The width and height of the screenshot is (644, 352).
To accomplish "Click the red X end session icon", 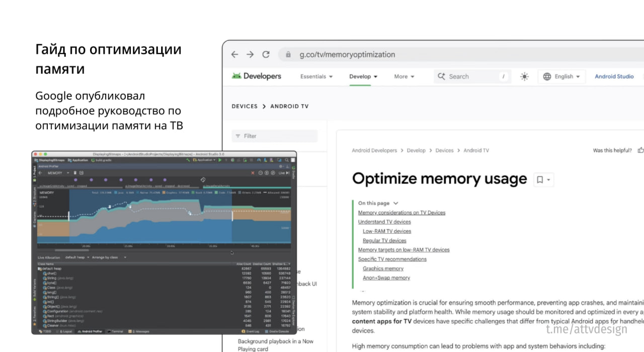I will [253, 173].
